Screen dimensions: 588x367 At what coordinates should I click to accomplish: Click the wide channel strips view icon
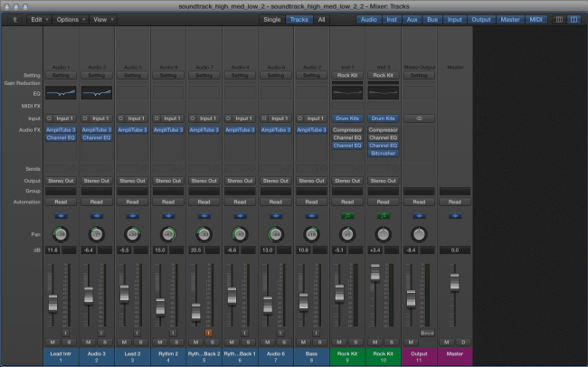point(573,19)
